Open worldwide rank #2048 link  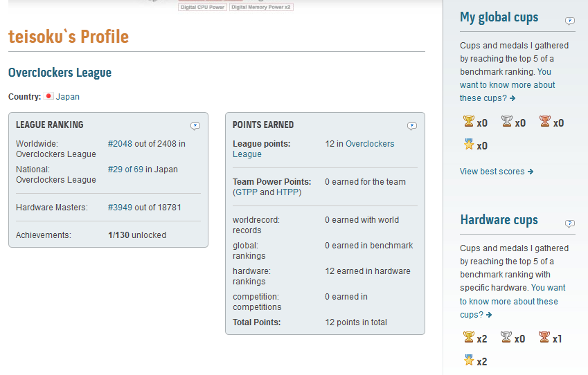(x=120, y=144)
